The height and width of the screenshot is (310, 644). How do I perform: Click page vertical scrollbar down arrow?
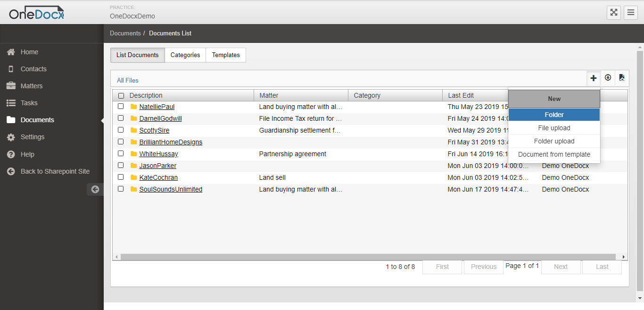pos(640,298)
